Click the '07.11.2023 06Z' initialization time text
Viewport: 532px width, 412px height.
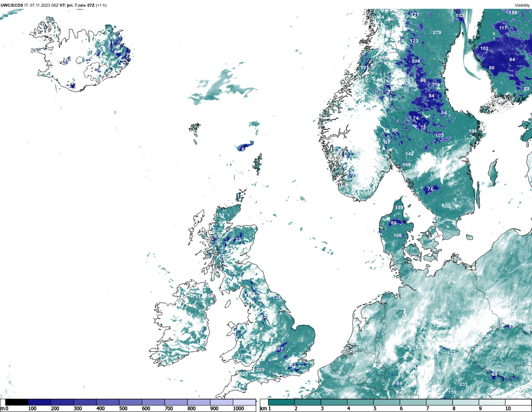point(44,5)
